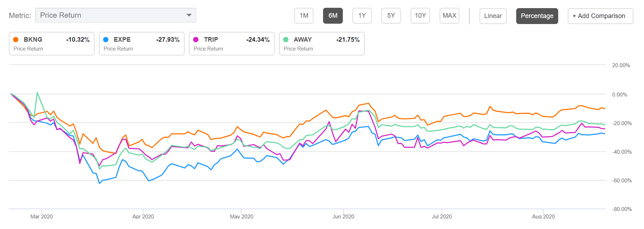Viewport: 644px width, 229px height.
Task: Switch to 1Y time range
Action: tap(362, 16)
